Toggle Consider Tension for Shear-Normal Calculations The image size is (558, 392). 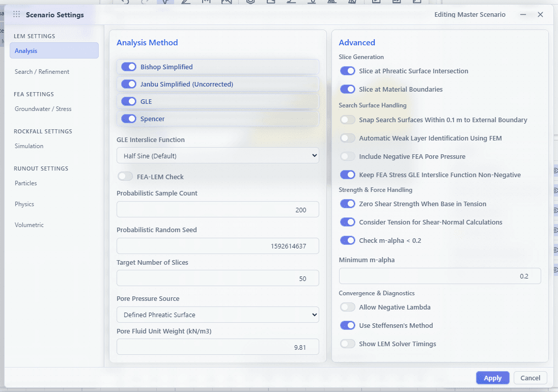[347, 222]
